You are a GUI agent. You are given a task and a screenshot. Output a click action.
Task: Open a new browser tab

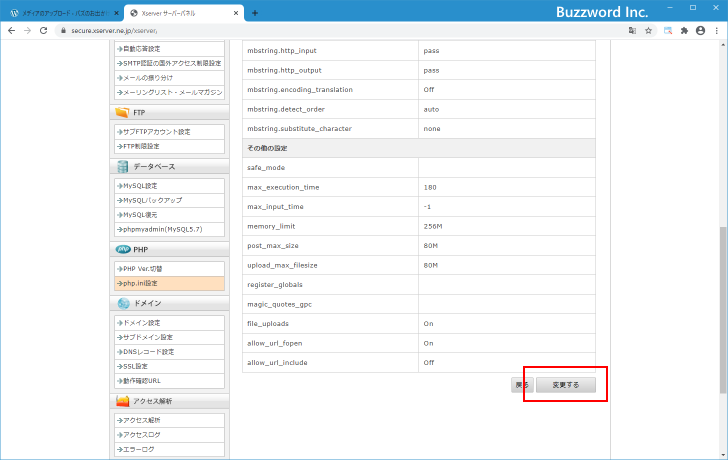(x=254, y=13)
